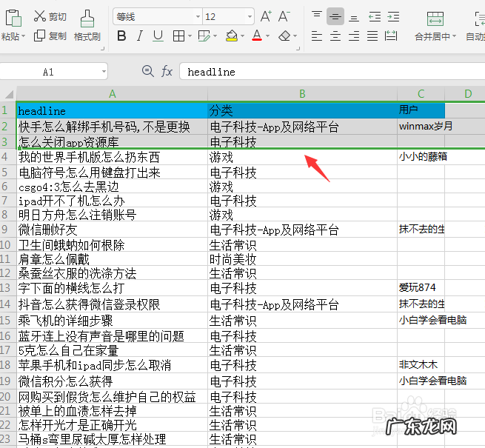This screenshot has height=448, width=485.
Task: Click cell 蓝牙连上没有声音是哪里的问题
Action: point(112,336)
